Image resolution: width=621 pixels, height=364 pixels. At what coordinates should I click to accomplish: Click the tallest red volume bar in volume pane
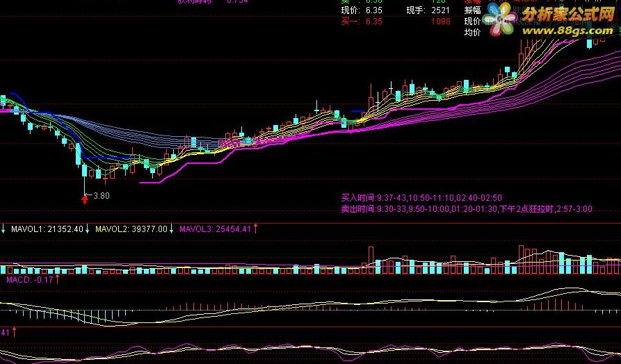tap(521, 260)
